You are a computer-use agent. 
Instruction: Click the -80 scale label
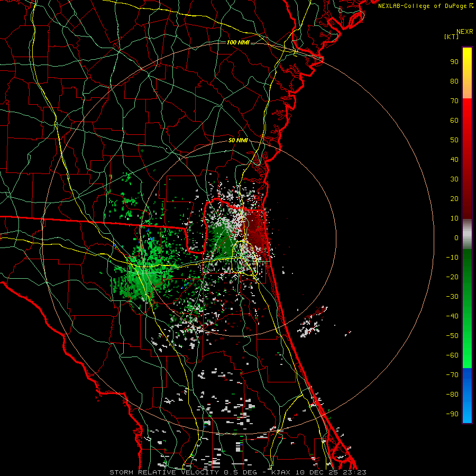click(x=452, y=395)
